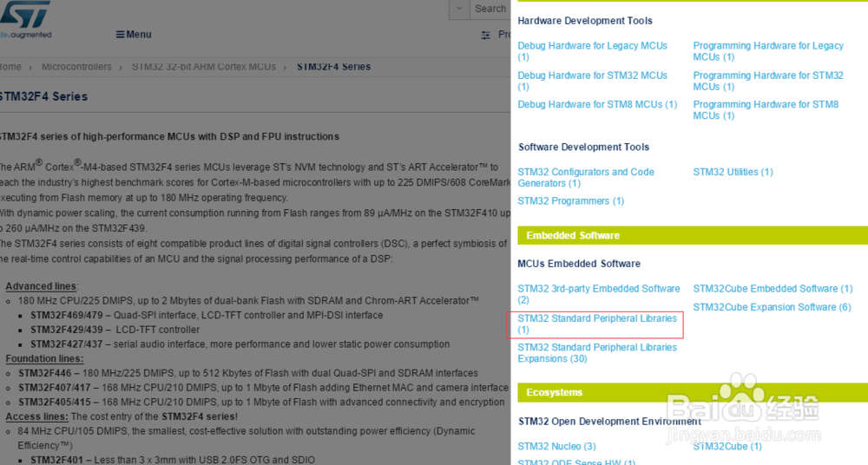Select the Embedded Software section header
Screen dimensions: 868x465
693,235
